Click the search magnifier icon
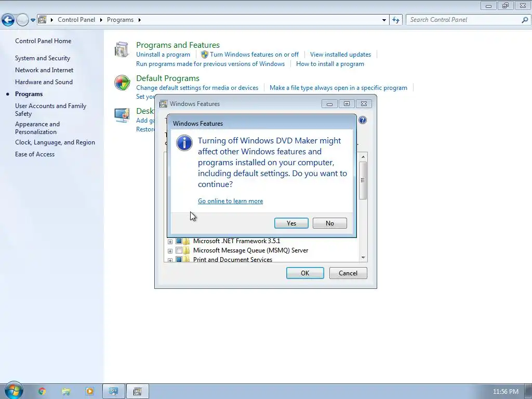Screen dimensions: 532x399 coord(525,20)
